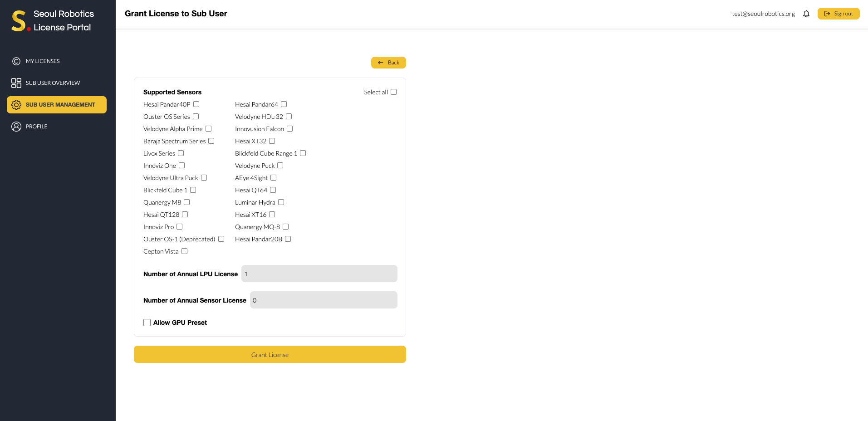The height and width of the screenshot is (421, 868).
Task: Tick Luminar Hydra checkbox
Action: click(281, 202)
